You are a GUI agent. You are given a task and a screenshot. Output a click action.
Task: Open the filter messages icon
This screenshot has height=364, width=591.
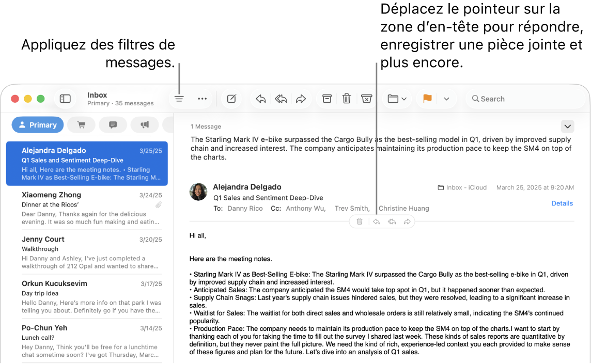(x=179, y=99)
